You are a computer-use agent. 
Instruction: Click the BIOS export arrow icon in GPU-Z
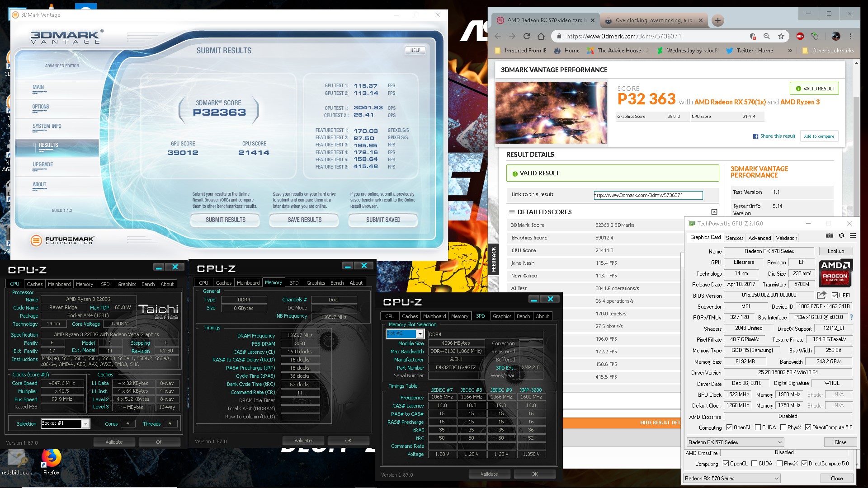coord(821,295)
